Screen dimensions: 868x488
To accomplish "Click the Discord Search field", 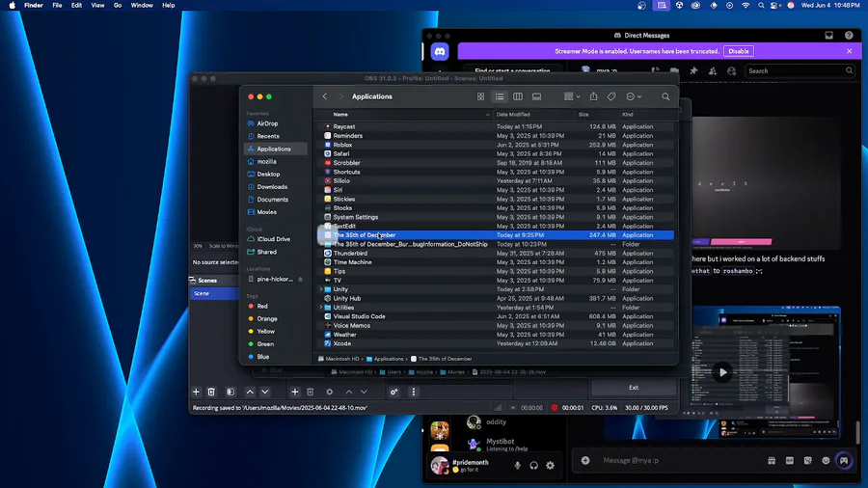I will [x=799, y=70].
